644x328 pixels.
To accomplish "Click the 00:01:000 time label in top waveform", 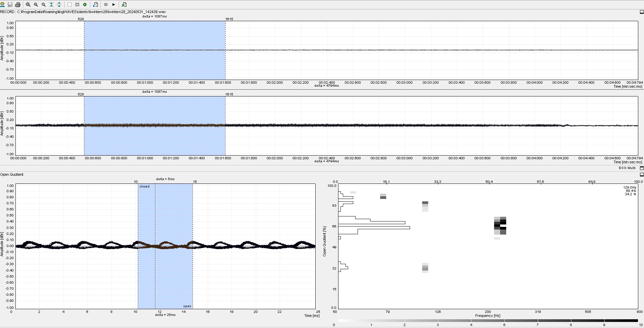I will [145, 83].
